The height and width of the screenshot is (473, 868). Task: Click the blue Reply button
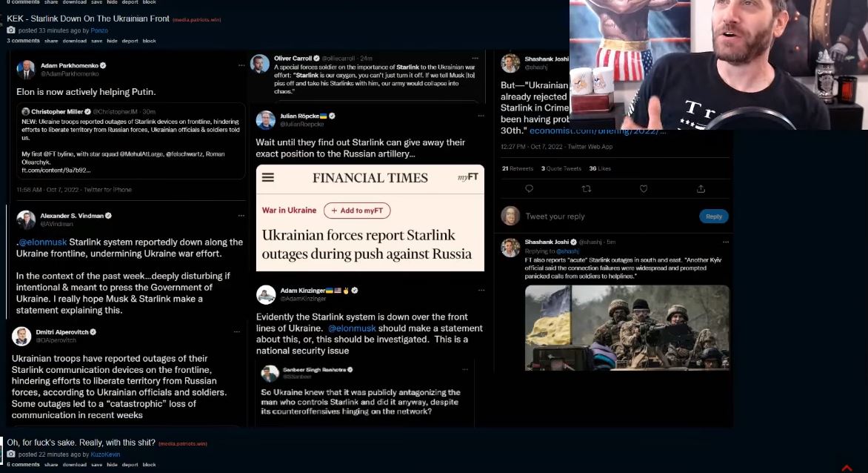[713, 216]
